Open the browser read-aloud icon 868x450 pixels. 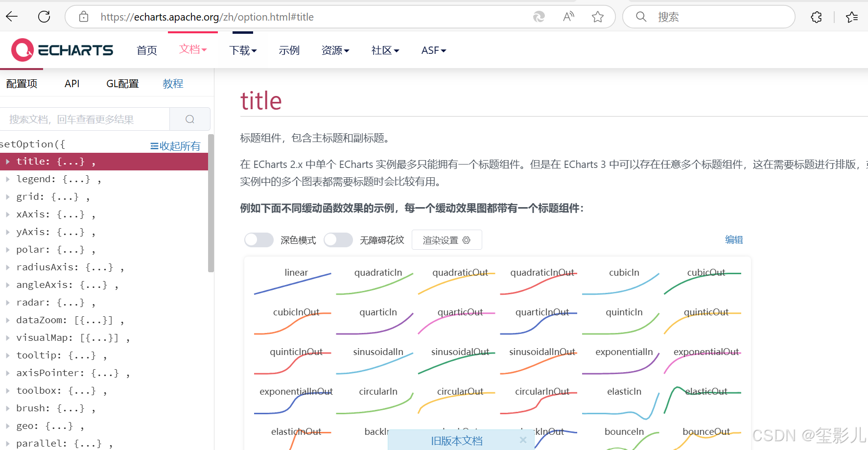coord(568,16)
